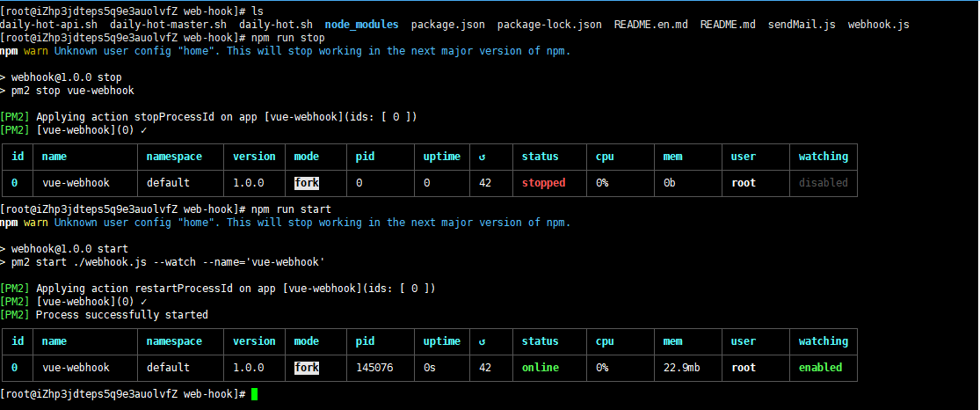The image size is (980, 410).
Task: Click webhook.js in the ls output
Action: (x=879, y=25)
